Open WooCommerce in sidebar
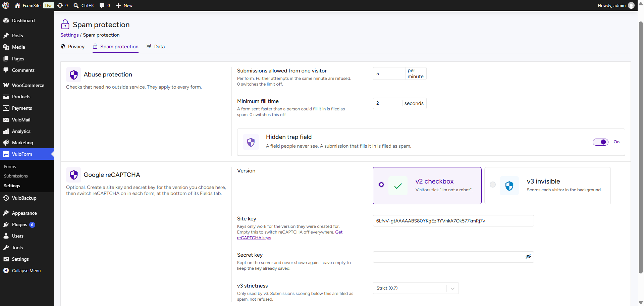Viewport: 644px width, 306px height. 27,85
